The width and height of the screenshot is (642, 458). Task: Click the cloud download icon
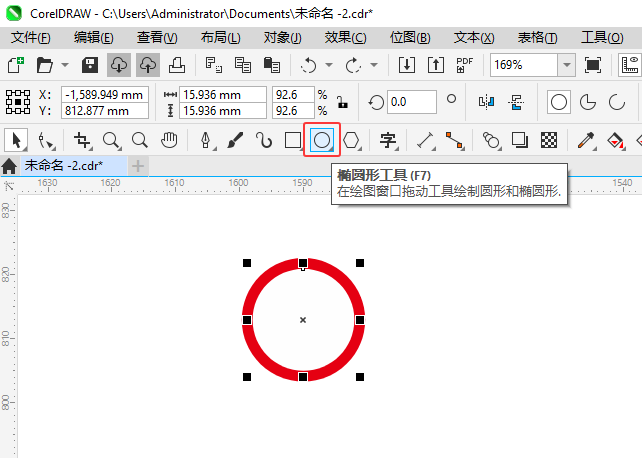tap(119, 65)
